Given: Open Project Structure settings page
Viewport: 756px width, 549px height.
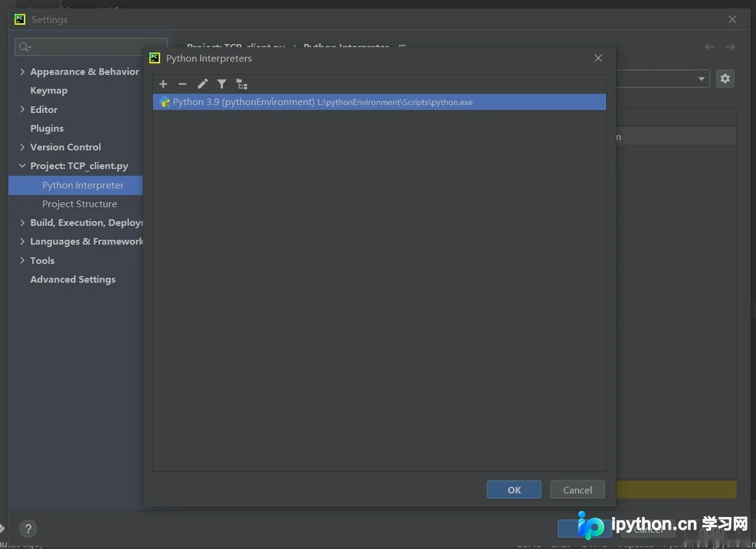Looking at the screenshot, I should (80, 204).
